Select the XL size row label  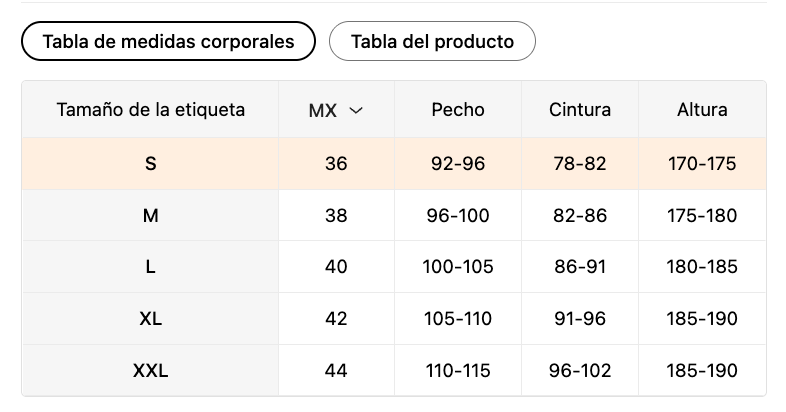pyautogui.click(x=151, y=319)
